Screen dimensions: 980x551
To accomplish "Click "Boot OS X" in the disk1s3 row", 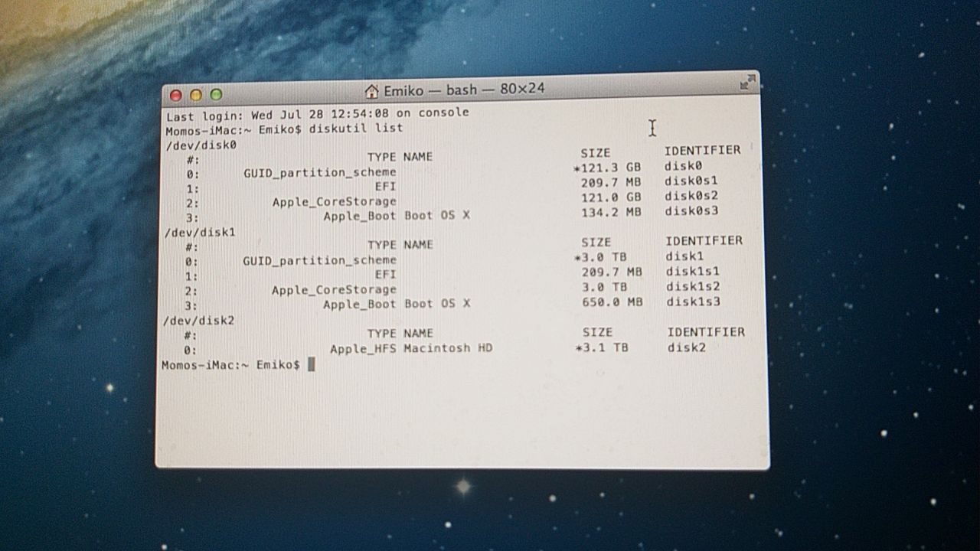I will (x=437, y=304).
